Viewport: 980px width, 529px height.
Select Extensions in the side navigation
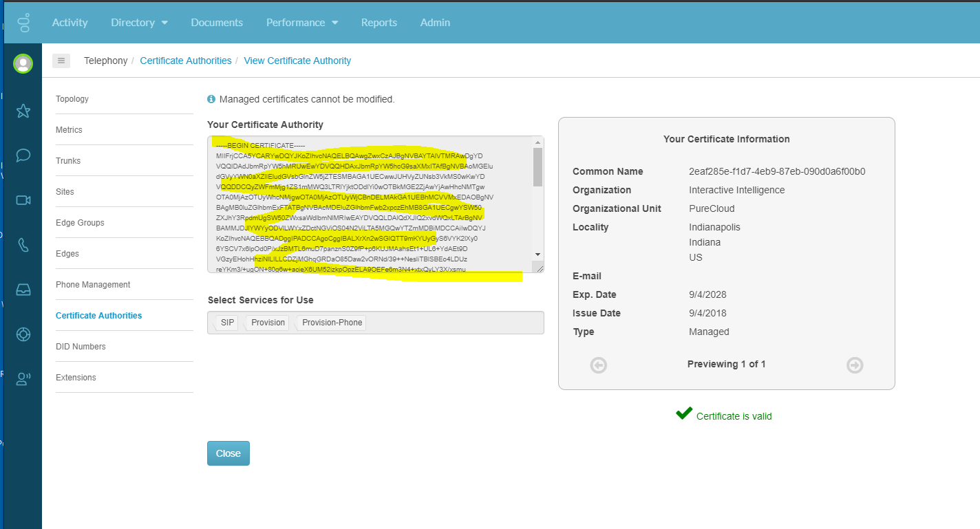(76, 378)
